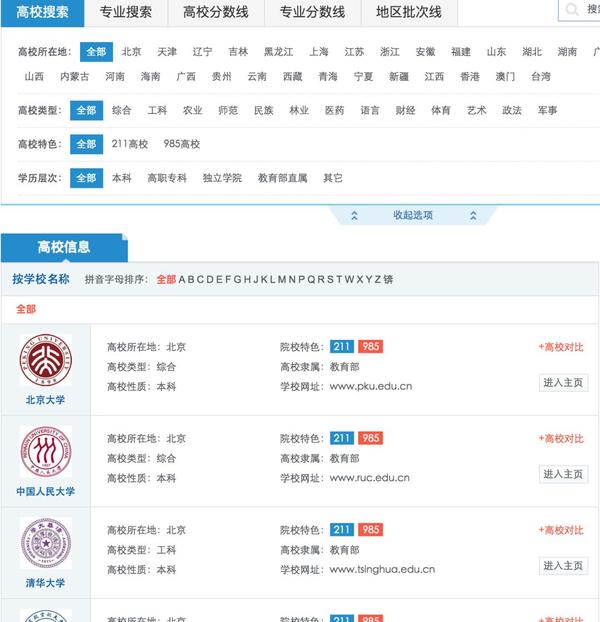
Task: Open 北京大学 name link
Action: tap(46, 400)
